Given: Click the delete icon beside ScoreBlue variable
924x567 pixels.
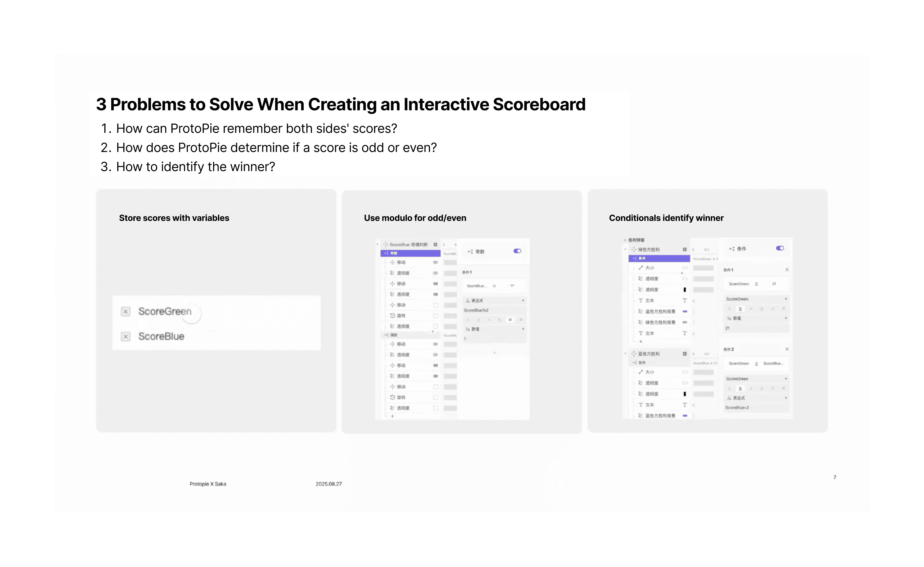Looking at the screenshot, I should (126, 336).
